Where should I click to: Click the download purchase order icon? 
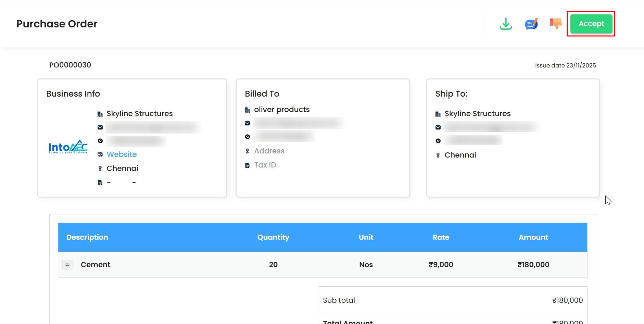[x=506, y=24]
